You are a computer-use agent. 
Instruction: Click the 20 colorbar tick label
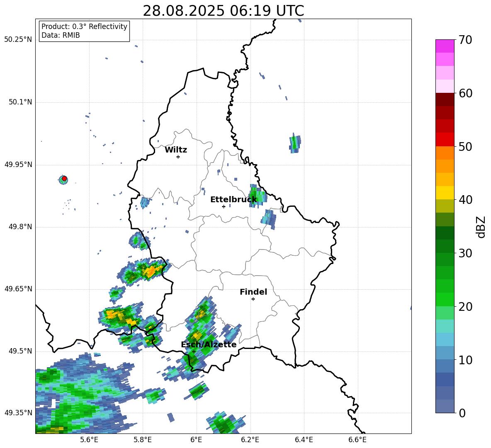pyautogui.click(x=465, y=307)
